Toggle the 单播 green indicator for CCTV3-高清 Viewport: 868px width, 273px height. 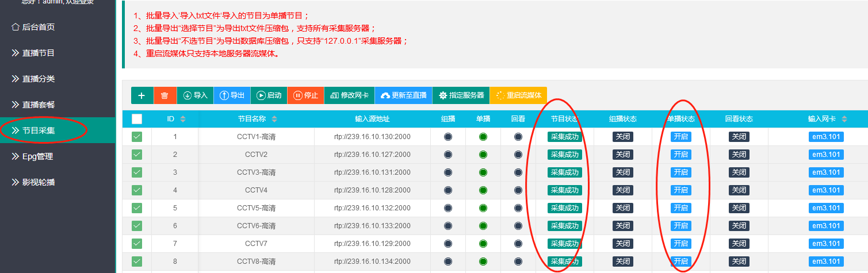(483, 172)
